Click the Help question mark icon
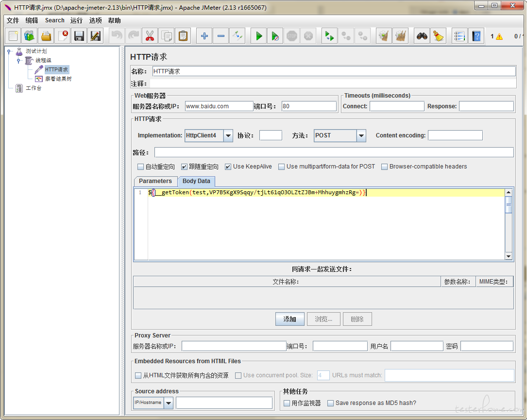 point(476,36)
